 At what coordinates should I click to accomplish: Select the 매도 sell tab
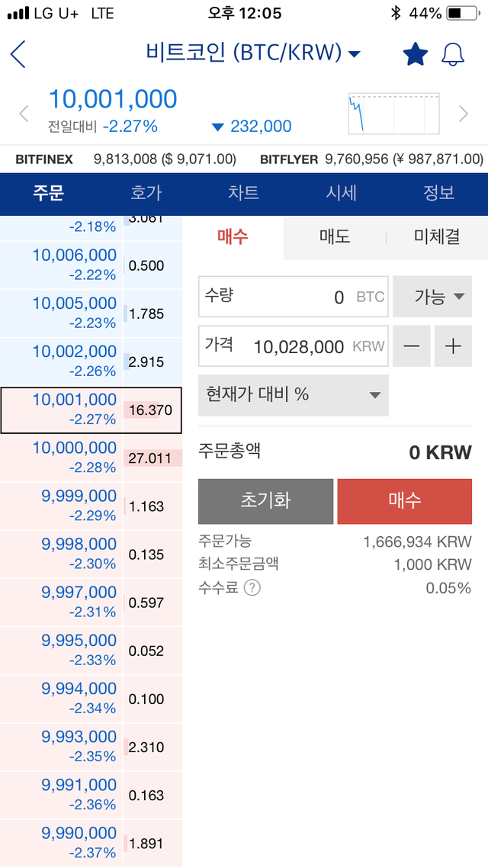[x=334, y=237]
